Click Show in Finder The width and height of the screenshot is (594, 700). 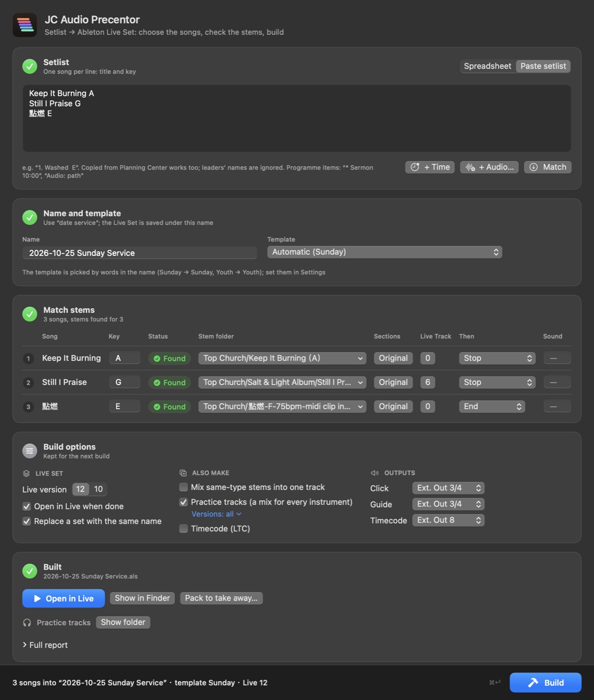pyautogui.click(x=142, y=598)
